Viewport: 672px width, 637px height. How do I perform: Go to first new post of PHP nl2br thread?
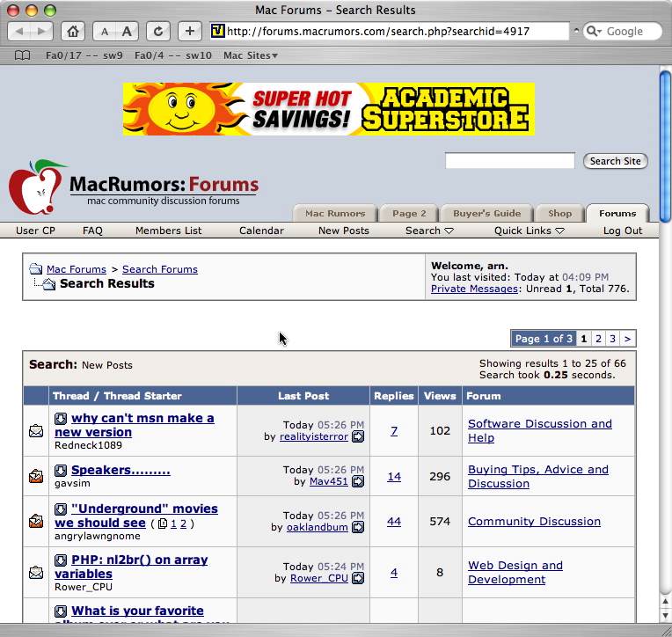tap(61, 560)
